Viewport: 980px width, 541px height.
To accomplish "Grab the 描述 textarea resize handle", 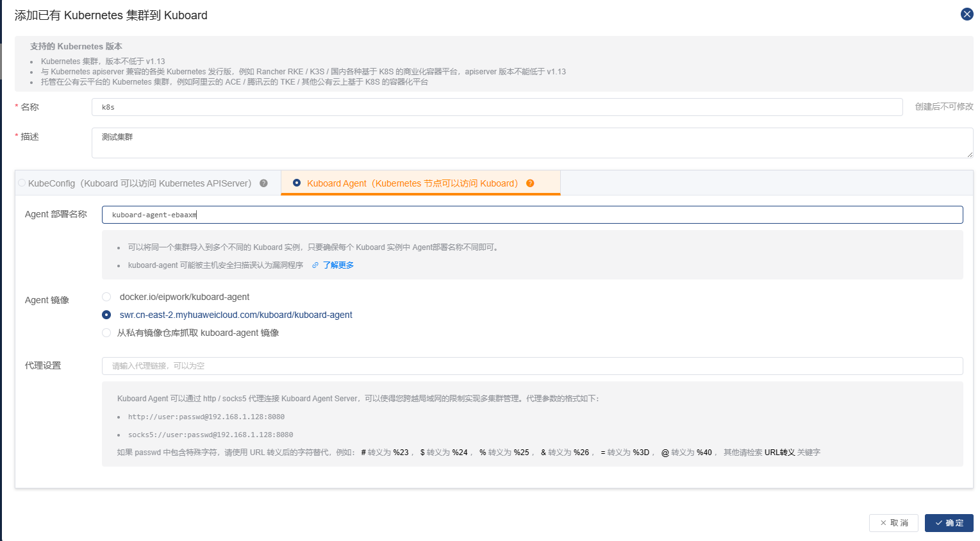I will click(970, 154).
